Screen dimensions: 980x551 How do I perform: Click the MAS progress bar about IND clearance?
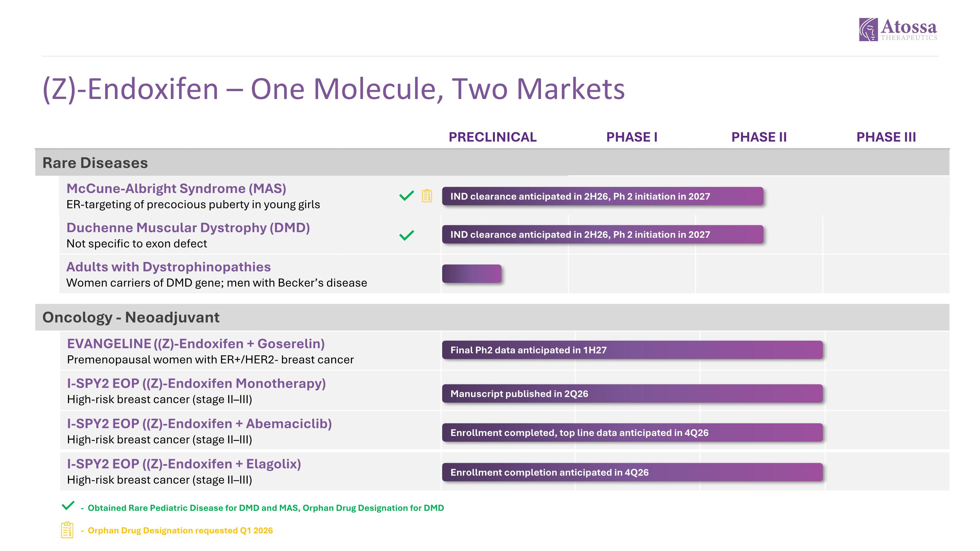coord(603,196)
